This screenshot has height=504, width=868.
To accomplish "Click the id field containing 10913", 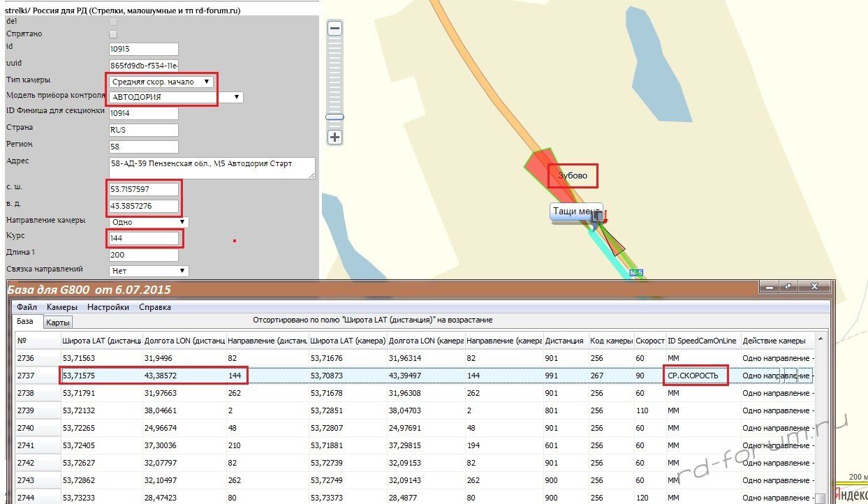I will (144, 49).
